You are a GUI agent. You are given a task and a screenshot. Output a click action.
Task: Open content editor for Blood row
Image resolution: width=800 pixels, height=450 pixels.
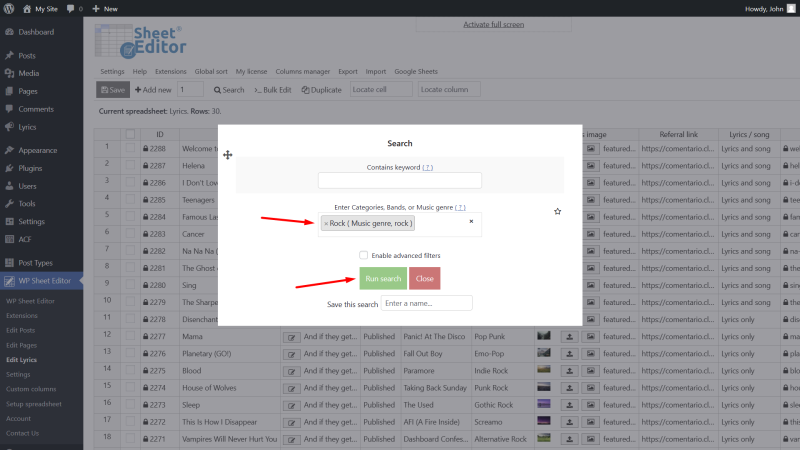291,371
